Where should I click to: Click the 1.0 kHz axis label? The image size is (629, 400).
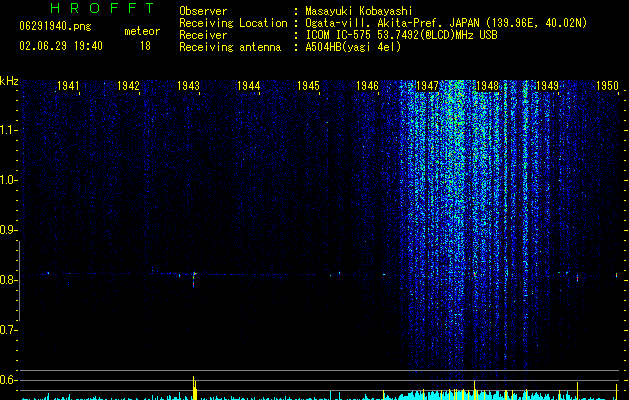(8, 180)
